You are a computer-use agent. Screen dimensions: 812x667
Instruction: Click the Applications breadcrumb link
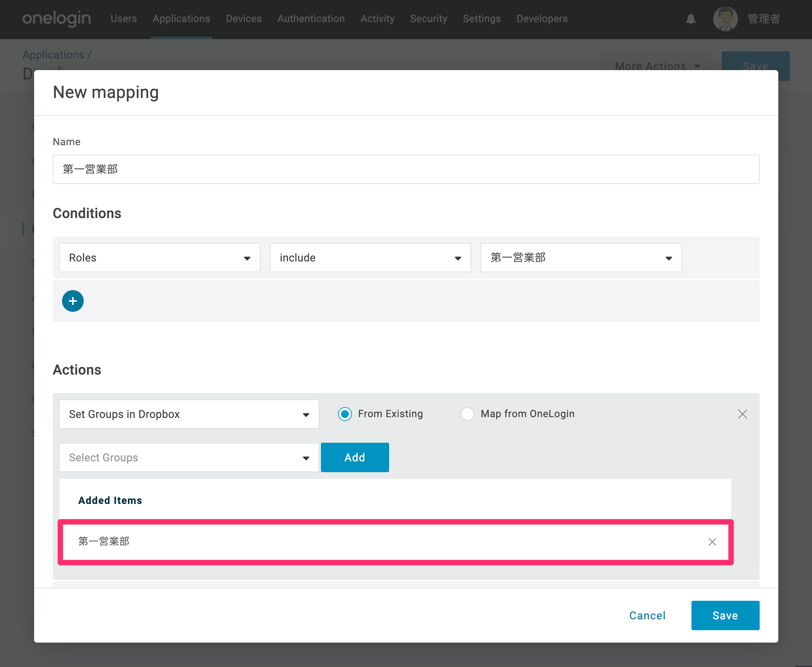pyautogui.click(x=53, y=55)
